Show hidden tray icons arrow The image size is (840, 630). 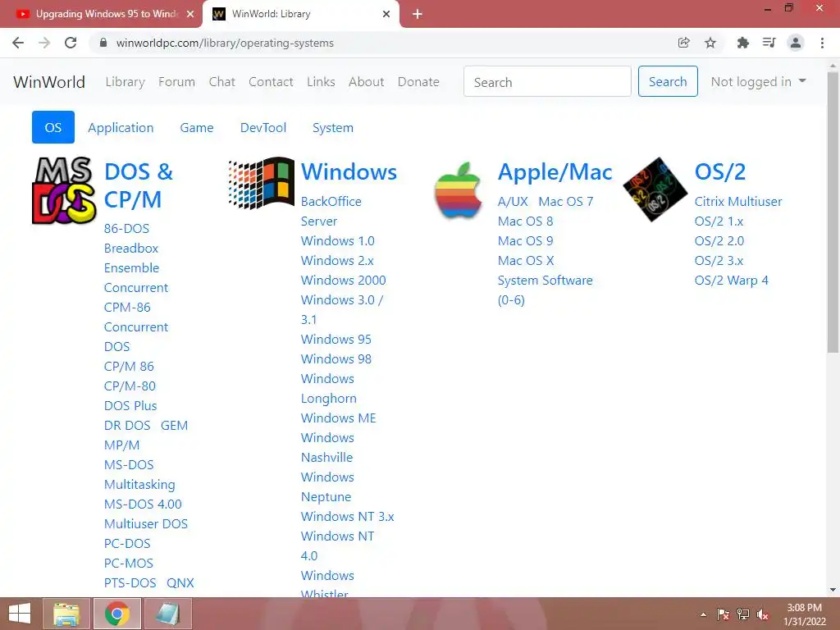(x=703, y=614)
